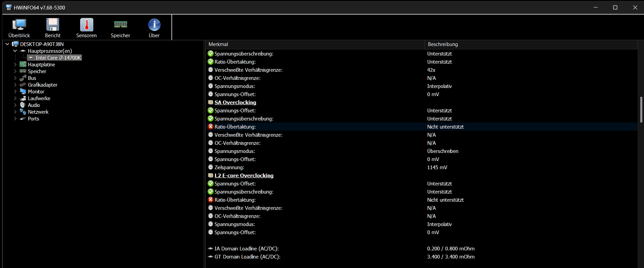Click red X icon on highlighted Ratio-Übertaktung
This screenshot has width=644, height=268.
(211, 127)
